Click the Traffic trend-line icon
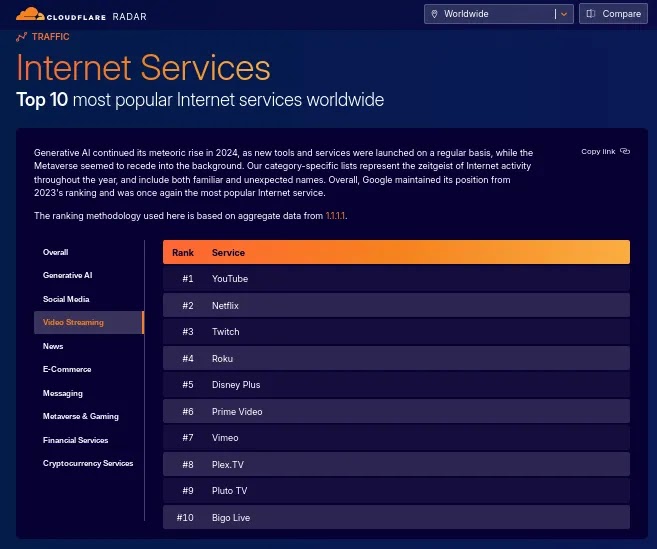This screenshot has width=657, height=549. point(21,37)
